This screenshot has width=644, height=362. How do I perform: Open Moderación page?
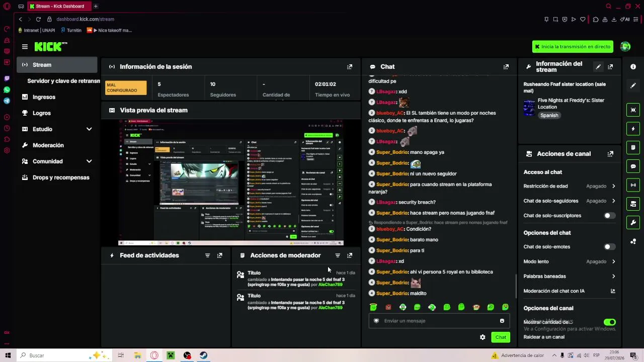coord(57,145)
